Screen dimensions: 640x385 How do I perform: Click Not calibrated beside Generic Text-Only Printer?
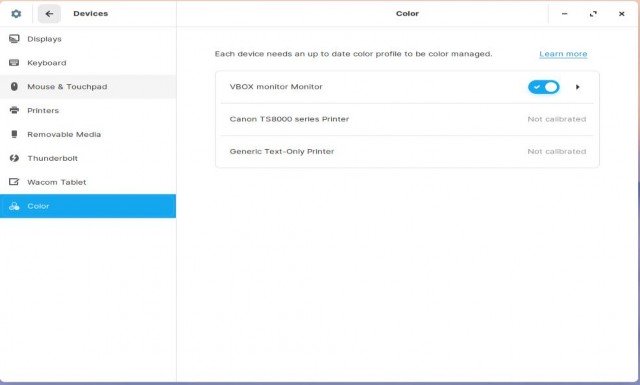(x=557, y=151)
